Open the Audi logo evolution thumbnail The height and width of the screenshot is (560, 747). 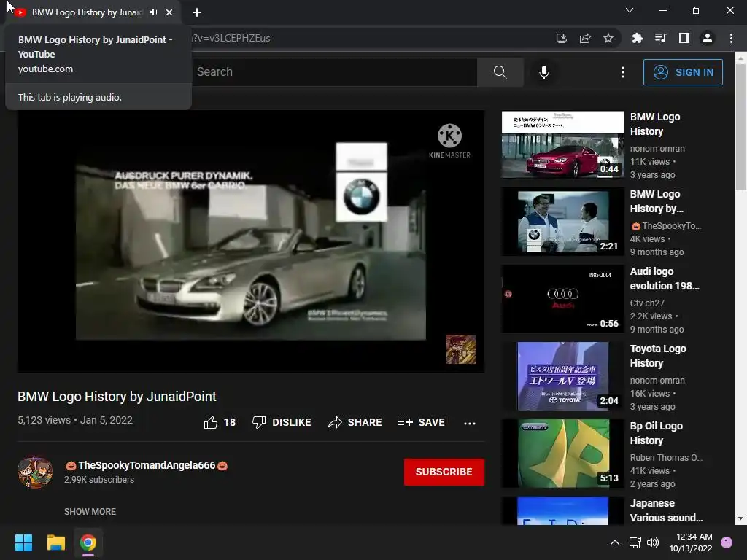[x=562, y=299]
